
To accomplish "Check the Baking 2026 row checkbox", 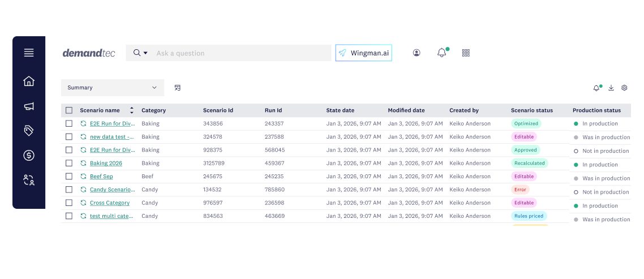I will pyautogui.click(x=69, y=163).
